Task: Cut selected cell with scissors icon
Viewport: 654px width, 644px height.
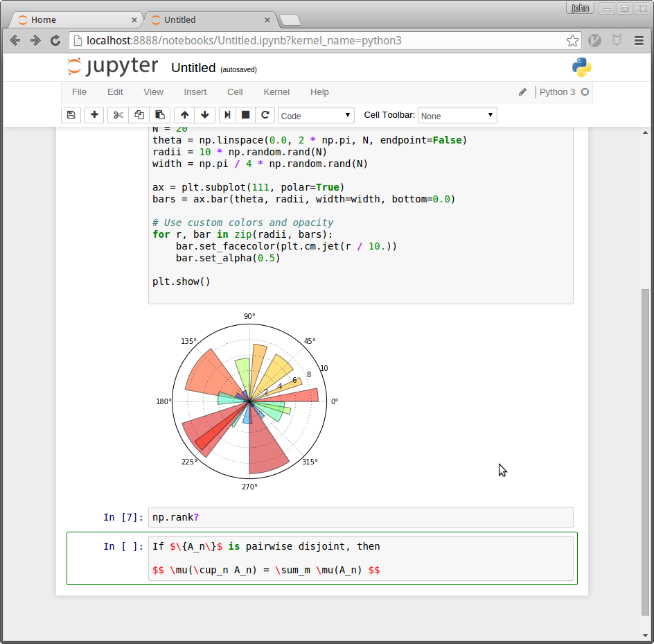Action: [x=118, y=115]
